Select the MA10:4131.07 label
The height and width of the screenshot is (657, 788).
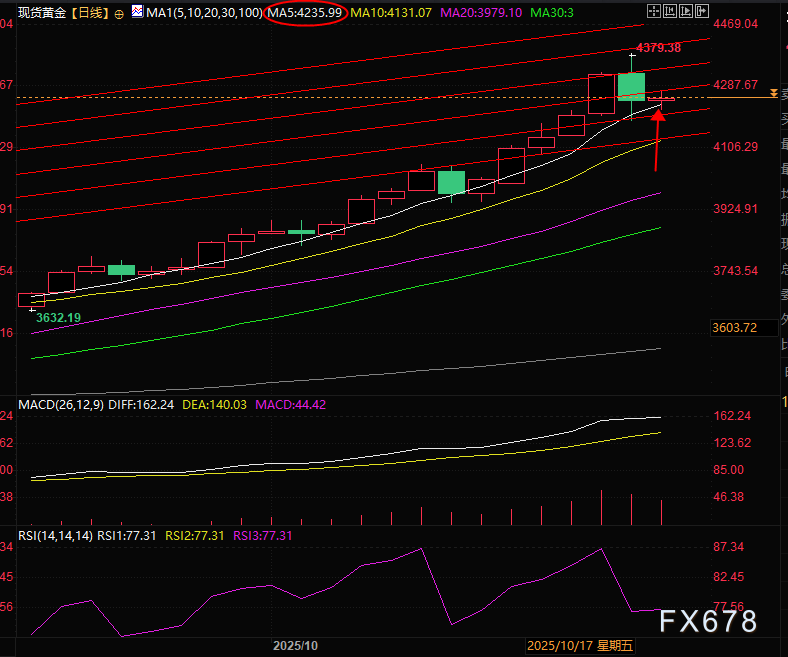pyautogui.click(x=391, y=13)
